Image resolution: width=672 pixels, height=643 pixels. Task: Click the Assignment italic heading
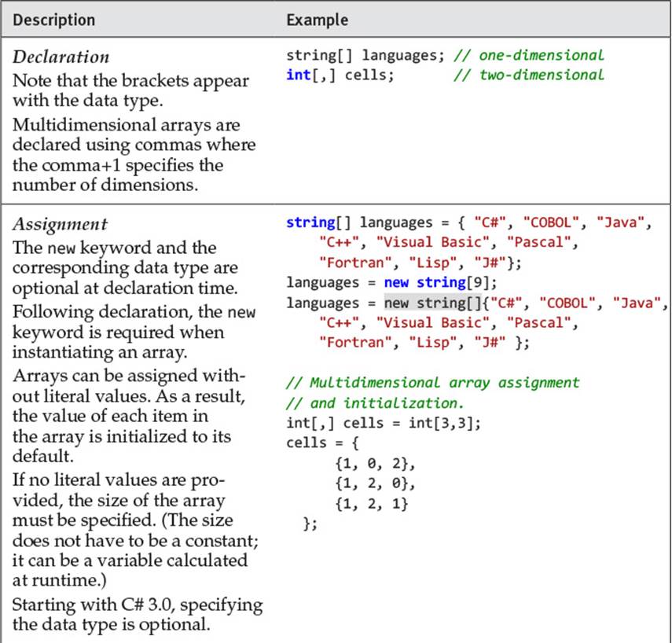[60, 224]
